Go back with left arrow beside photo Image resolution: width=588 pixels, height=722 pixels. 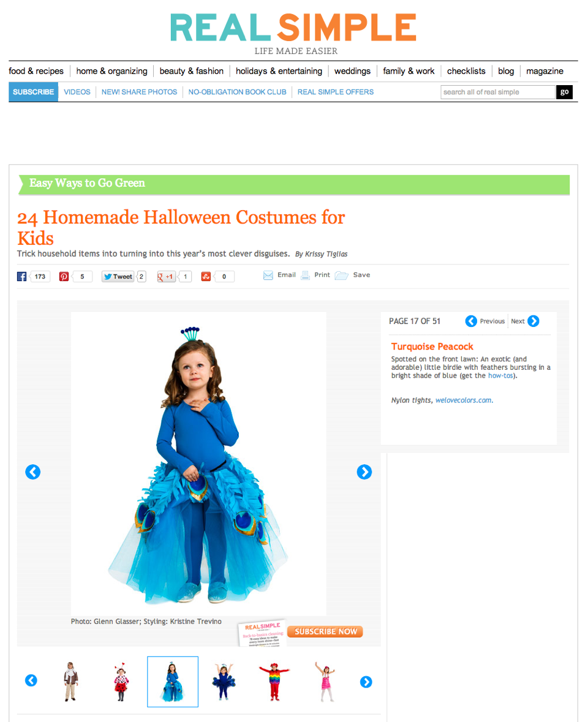(32, 472)
